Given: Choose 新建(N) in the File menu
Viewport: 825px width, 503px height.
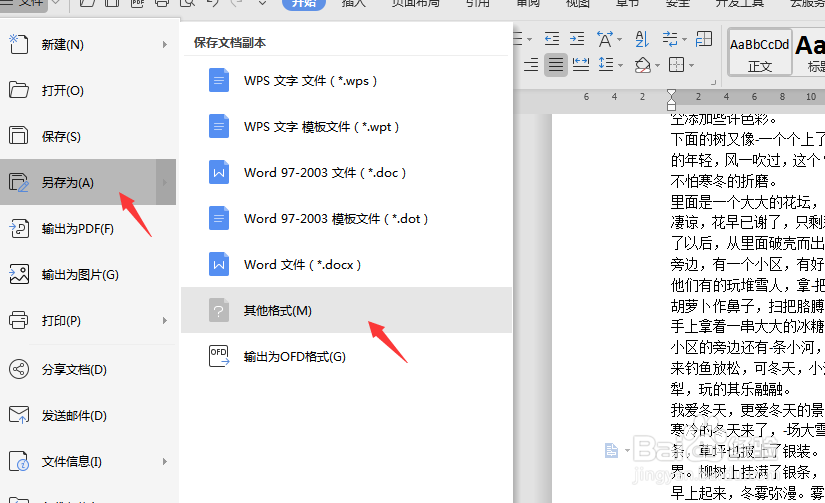Looking at the screenshot, I should pyautogui.click(x=88, y=45).
